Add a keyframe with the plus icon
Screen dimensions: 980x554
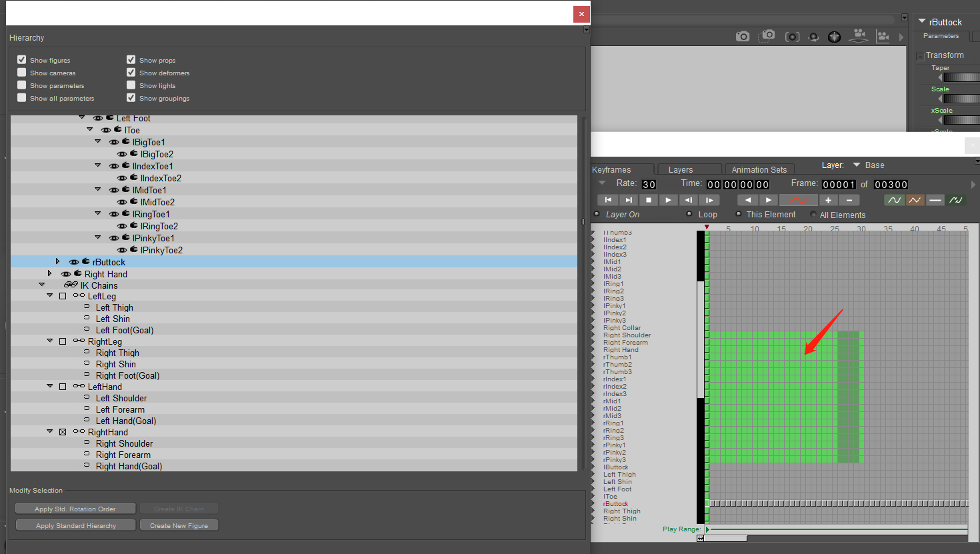click(x=829, y=200)
